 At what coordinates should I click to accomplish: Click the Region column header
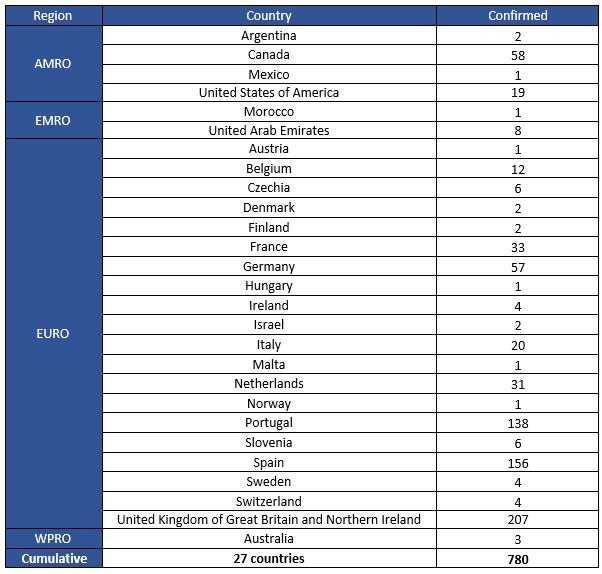tap(52, 16)
